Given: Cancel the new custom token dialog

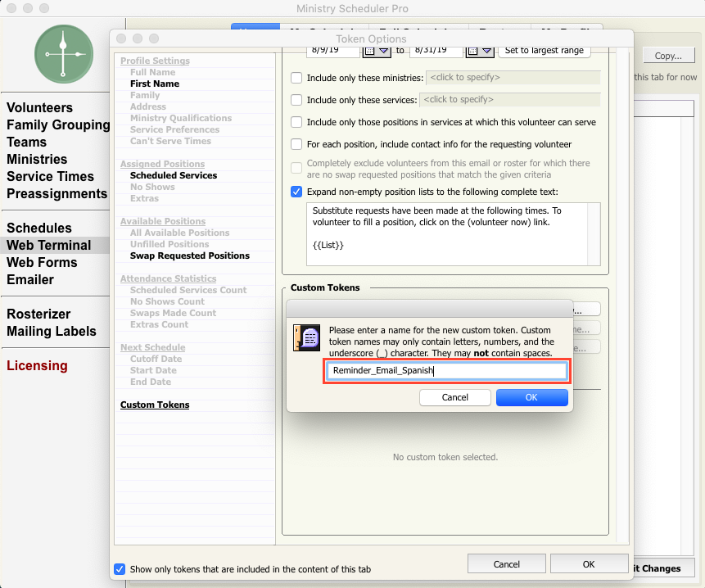Looking at the screenshot, I should 455,397.
